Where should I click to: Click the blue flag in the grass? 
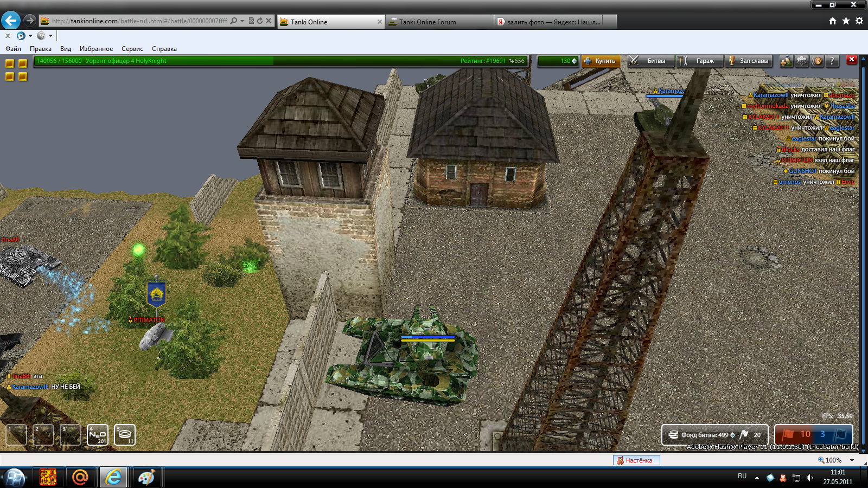point(156,293)
